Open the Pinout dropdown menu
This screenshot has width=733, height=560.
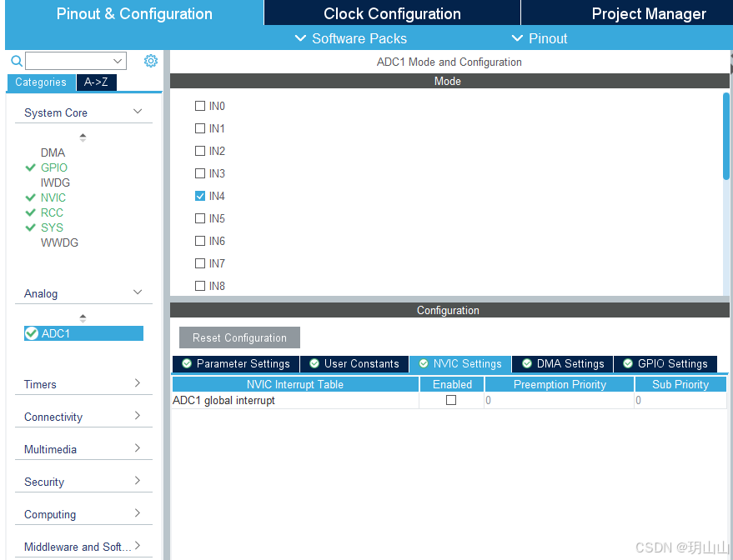click(540, 38)
